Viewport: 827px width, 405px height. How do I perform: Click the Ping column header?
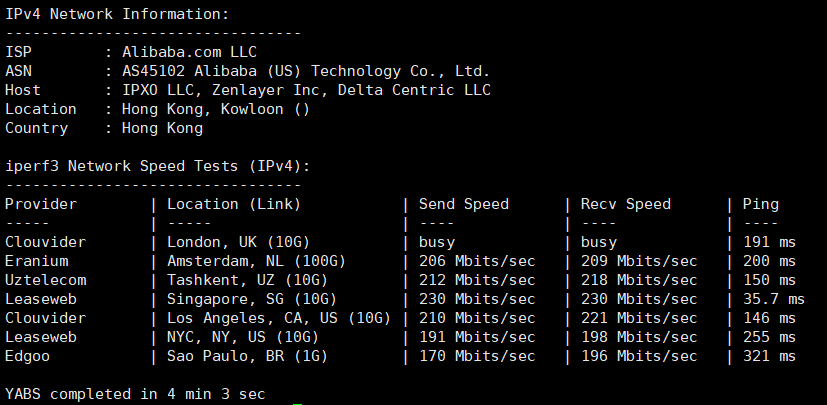tap(761, 204)
